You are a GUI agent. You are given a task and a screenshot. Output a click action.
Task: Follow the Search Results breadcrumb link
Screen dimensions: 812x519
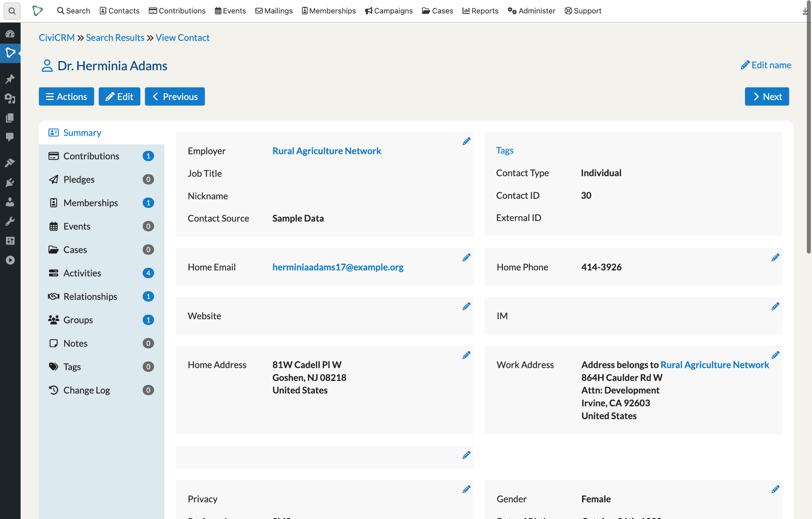[115, 38]
